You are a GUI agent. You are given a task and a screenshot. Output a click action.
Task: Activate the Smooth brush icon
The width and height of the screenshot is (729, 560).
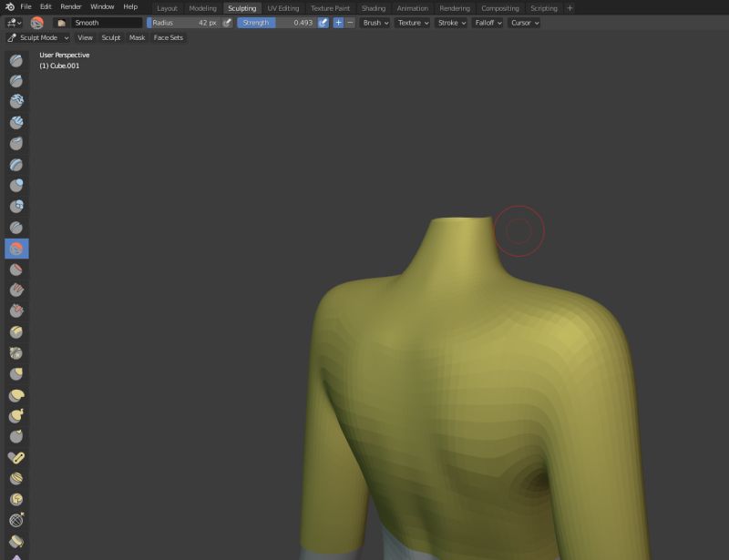click(x=15, y=247)
